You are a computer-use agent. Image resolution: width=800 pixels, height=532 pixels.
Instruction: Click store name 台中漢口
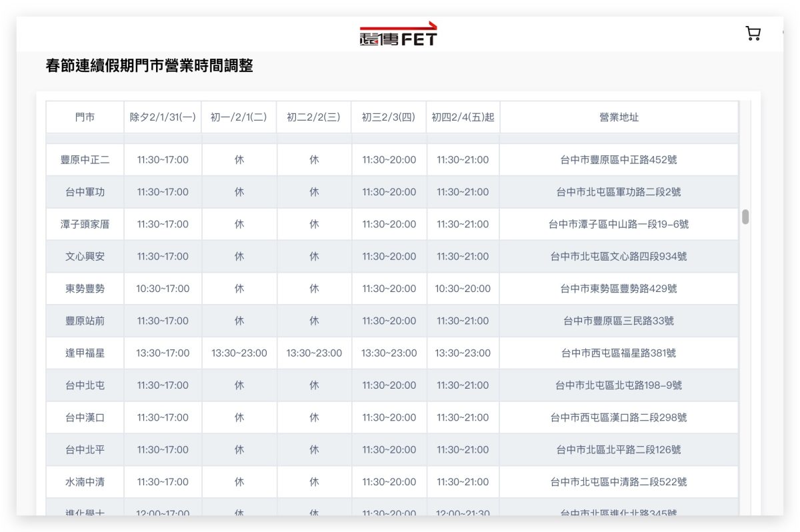(x=85, y=417)
